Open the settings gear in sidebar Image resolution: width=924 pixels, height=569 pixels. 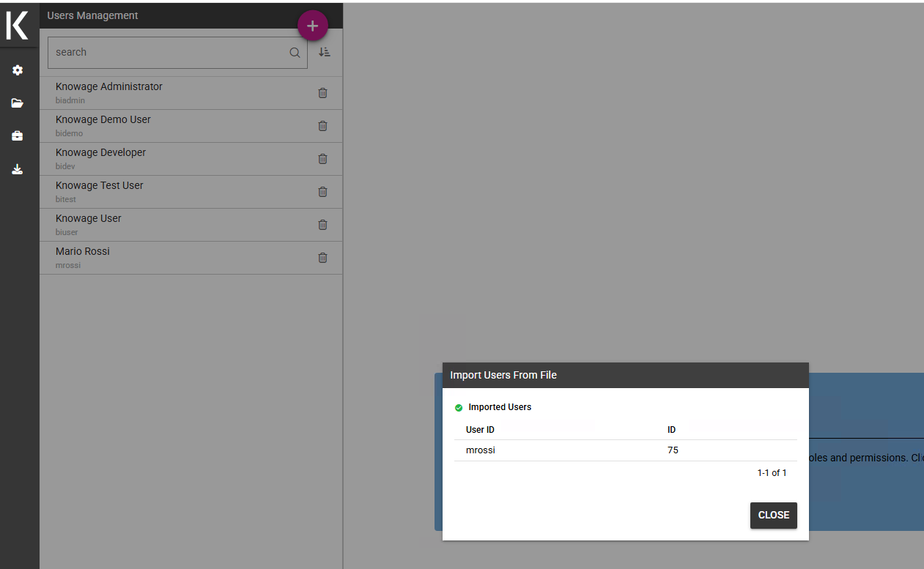tap(18, 70)
